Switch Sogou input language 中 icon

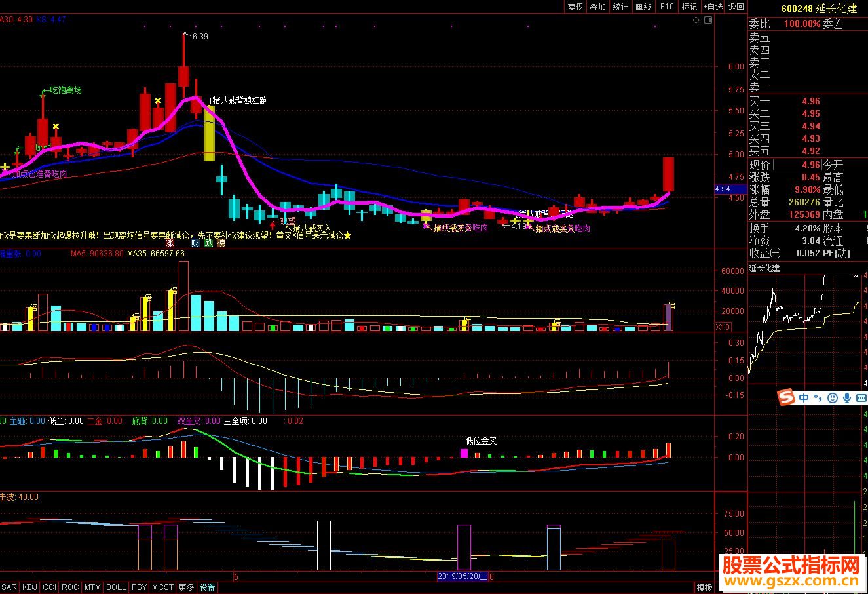tap(804, 398)
